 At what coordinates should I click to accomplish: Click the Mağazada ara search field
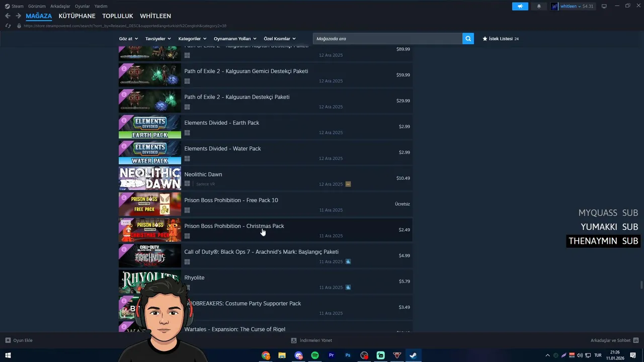pyautogui.click(x=387, y=39)
